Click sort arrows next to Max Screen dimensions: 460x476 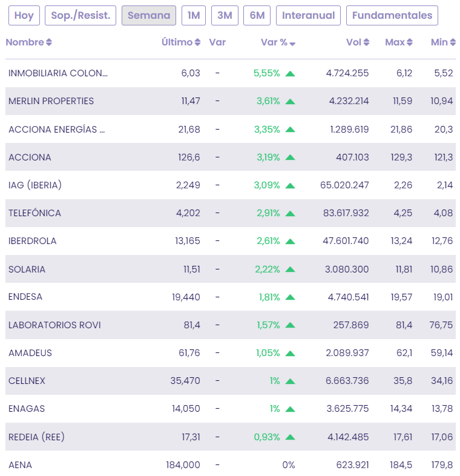(x=410, y=42)
